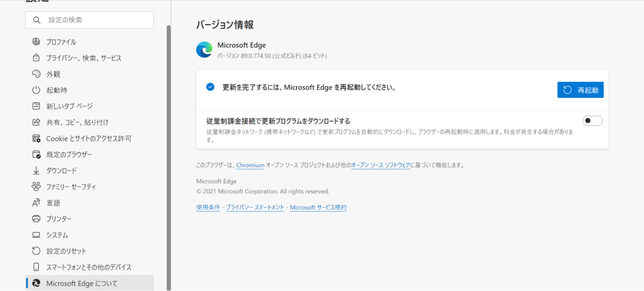Click the プリンター printer icon
The image size is (644, 291).
[x=36, y=219]
